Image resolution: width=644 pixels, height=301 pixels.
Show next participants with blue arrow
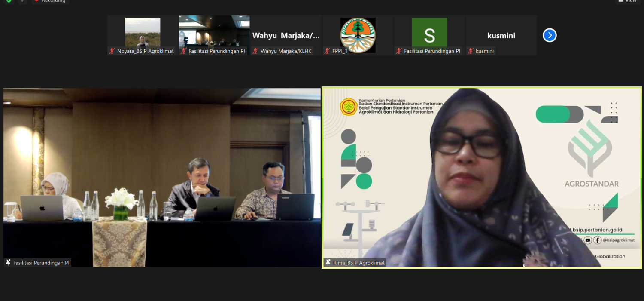coord(550,35)
